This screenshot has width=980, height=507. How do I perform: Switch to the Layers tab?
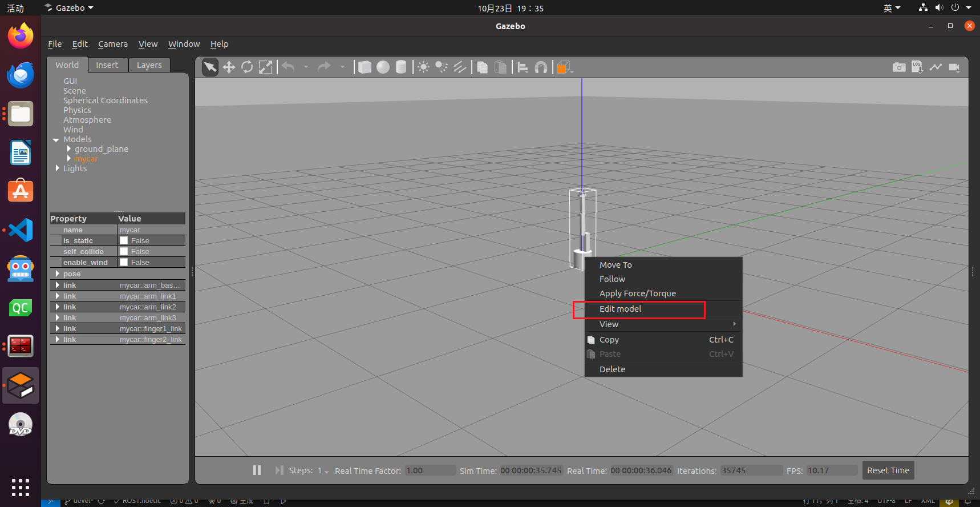coord(149,65)
